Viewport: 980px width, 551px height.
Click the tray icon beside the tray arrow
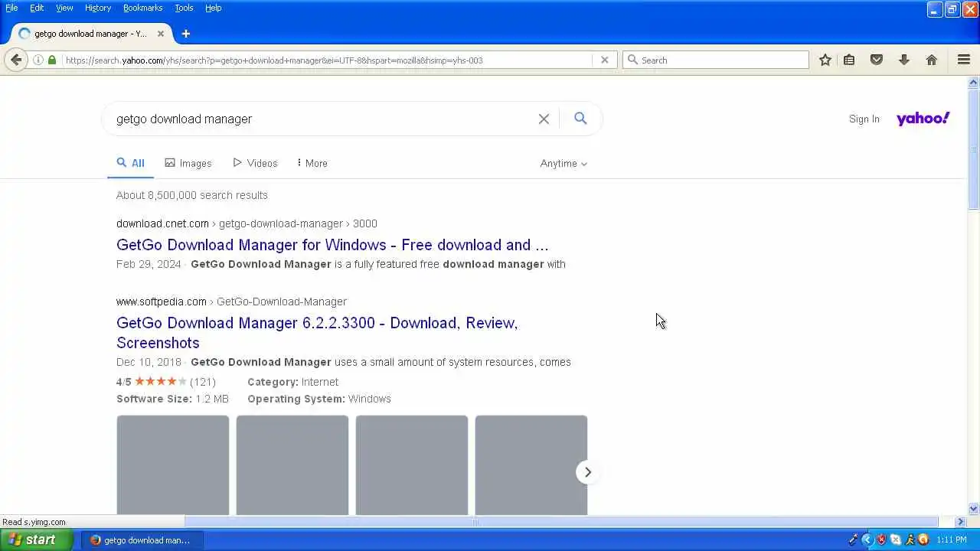click(853, 540)
